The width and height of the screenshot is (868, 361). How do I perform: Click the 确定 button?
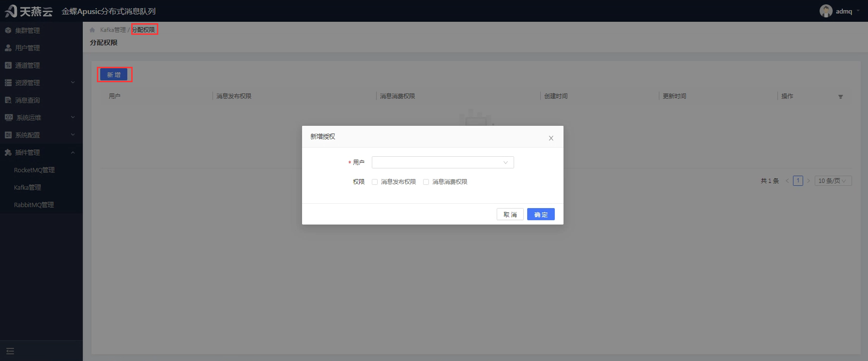[541, 214]
